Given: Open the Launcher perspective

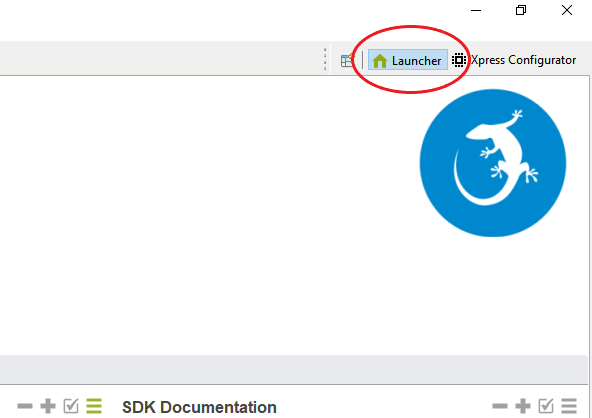Looking at the screenshot, I should point(407,60).
